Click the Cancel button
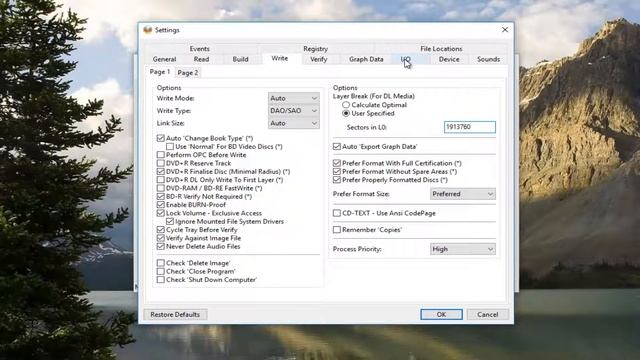The width and height of the screenshot is (640, 360). click(487, 314)
